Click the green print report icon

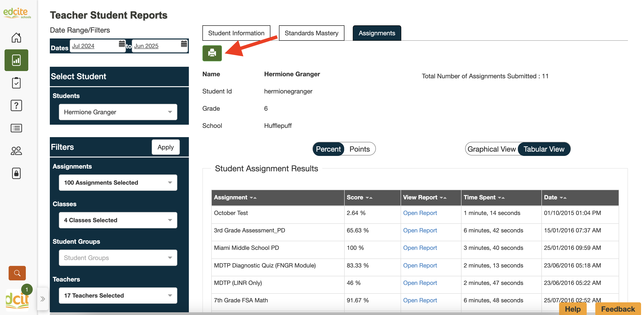pos(212,53)
